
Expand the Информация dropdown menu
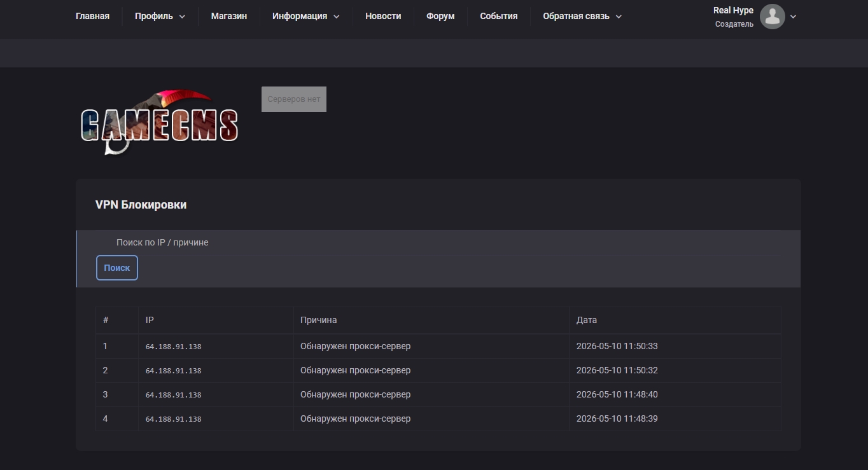click(x=305, y=16)
